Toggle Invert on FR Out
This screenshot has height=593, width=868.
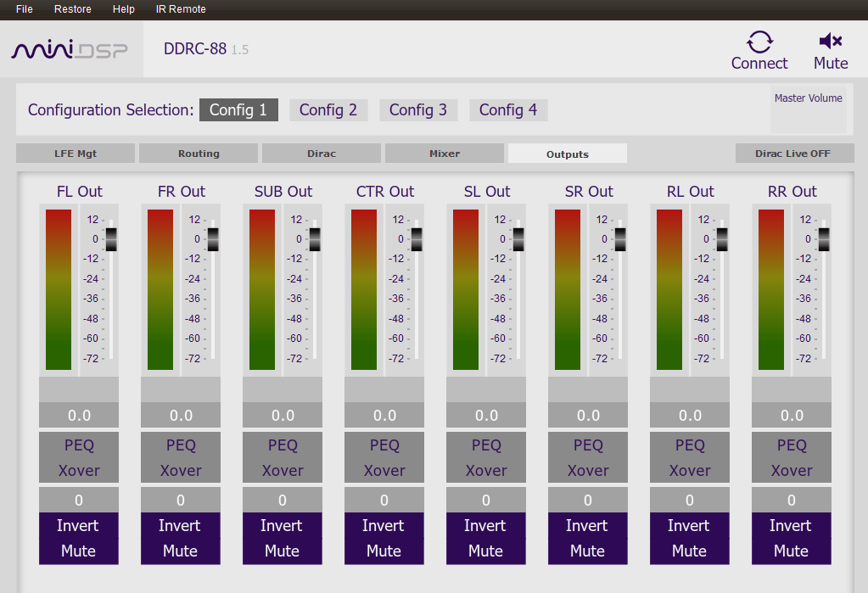(x=181, y=525)
